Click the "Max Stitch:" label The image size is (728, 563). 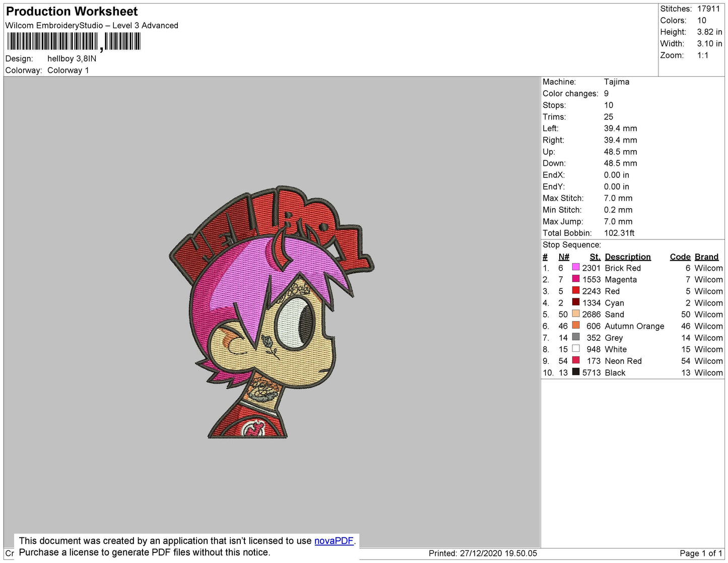tap(563, 198)
